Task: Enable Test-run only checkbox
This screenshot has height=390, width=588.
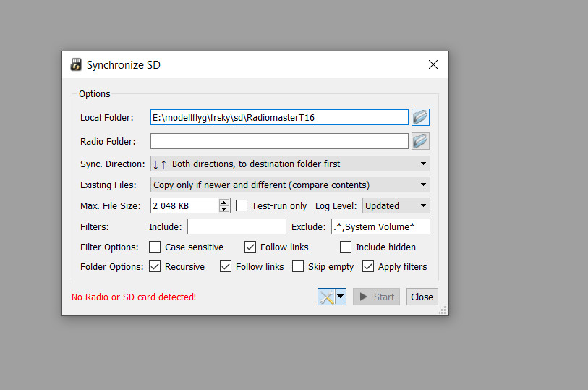Action: 242,205
